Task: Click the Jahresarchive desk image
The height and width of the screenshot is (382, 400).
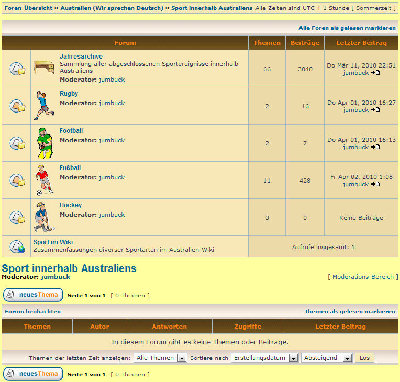Action: pyautogui.click(x=44, y=68)
